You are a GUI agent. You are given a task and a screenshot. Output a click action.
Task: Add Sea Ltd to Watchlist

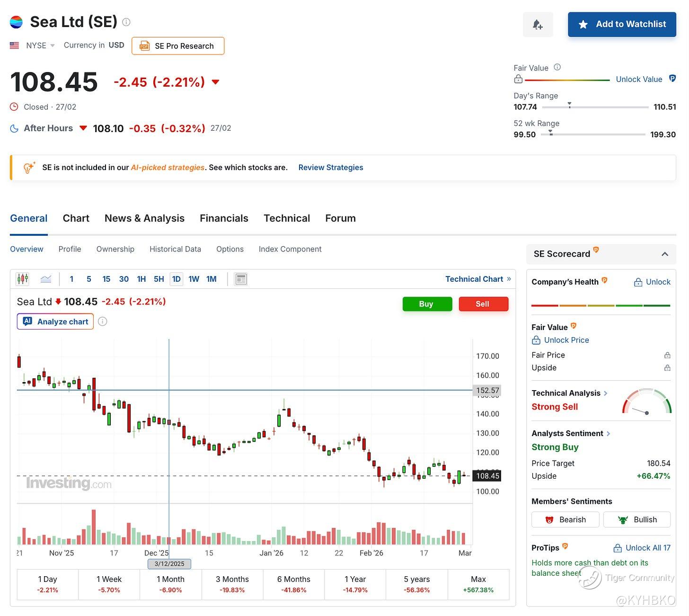coord(622,24)
